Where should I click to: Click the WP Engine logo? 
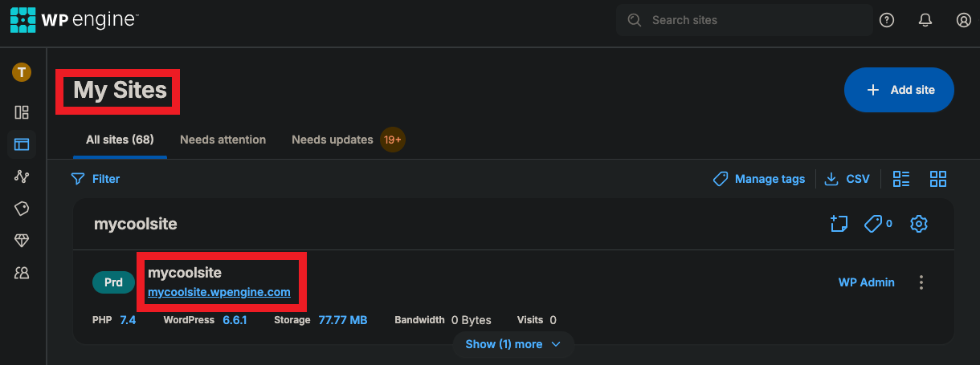click(75, 19)
